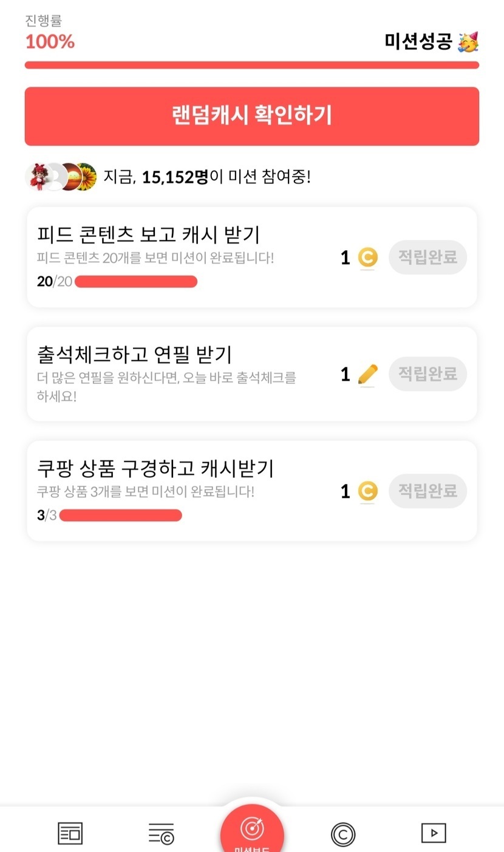Screen dimensions: 504x852
Task: Open the 출석체크하고 연필 받기 mission title
Action: (x=134, y=354)
